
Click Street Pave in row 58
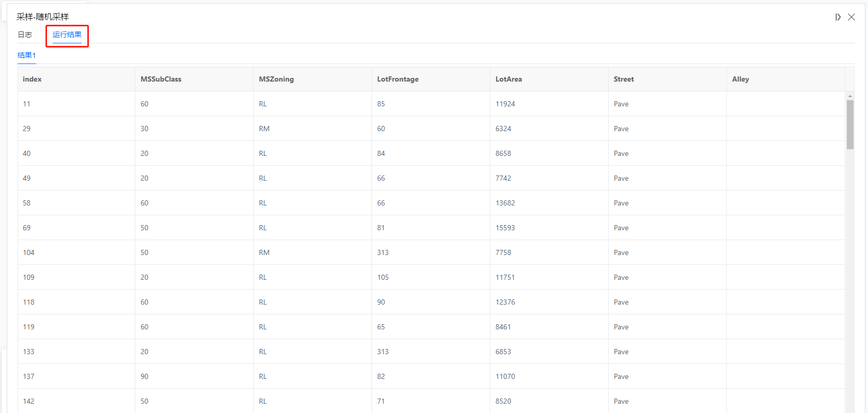click(621, 203)
